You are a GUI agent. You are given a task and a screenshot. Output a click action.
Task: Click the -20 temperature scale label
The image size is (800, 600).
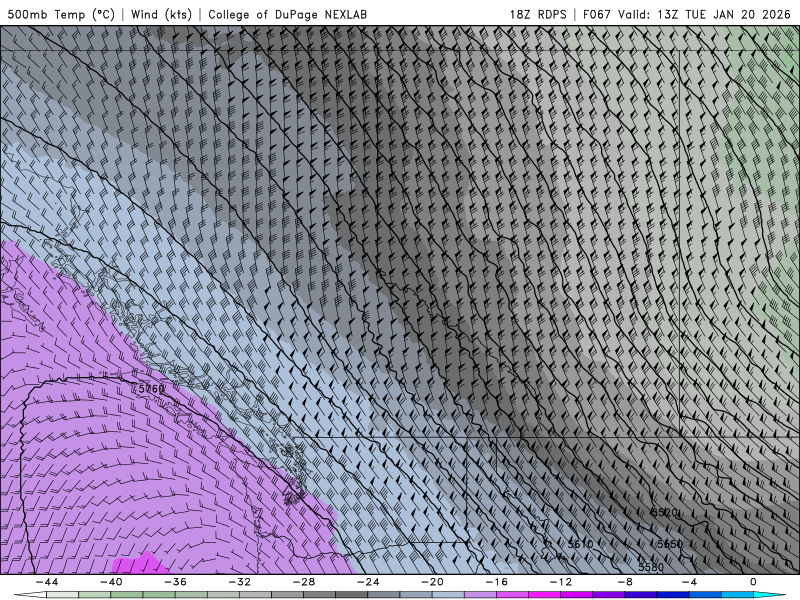coord(433,582)
